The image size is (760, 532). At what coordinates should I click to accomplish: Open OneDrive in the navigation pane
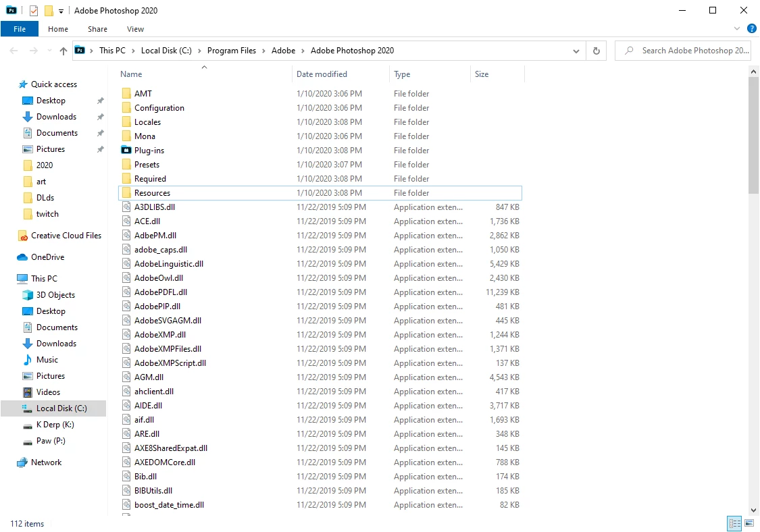(x=41, y=257)
